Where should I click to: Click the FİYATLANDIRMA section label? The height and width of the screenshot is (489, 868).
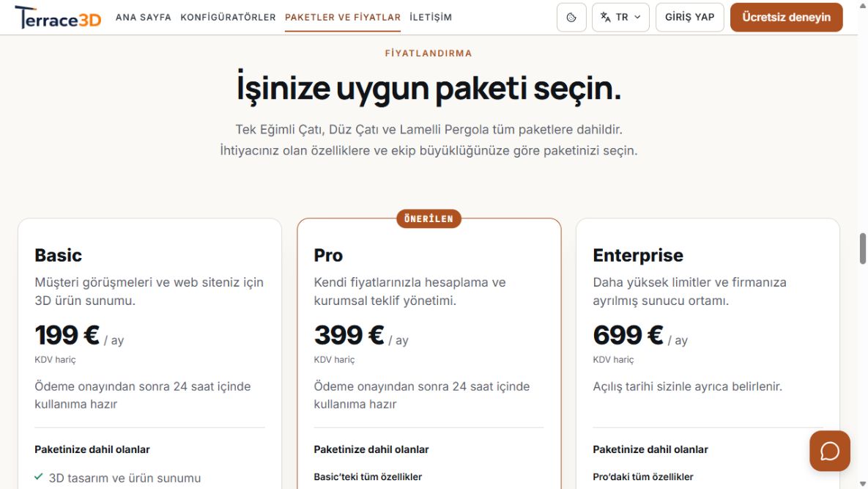pos(429,54)
